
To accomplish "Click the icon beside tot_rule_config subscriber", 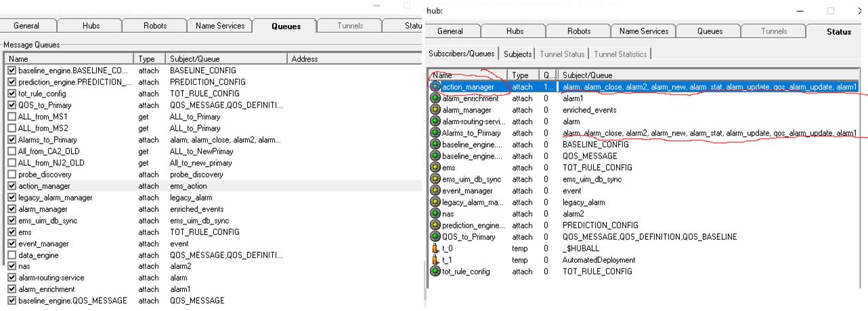I will tap(436, 272).
